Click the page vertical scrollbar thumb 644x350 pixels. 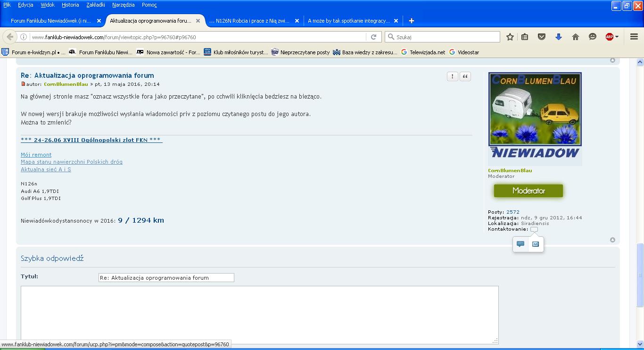(640, 275)
